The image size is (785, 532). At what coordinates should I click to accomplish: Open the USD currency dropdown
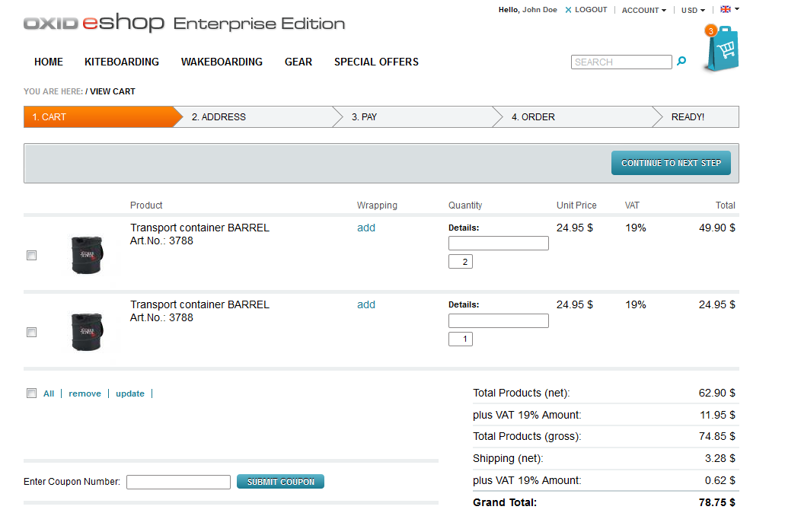pos(693,11)
